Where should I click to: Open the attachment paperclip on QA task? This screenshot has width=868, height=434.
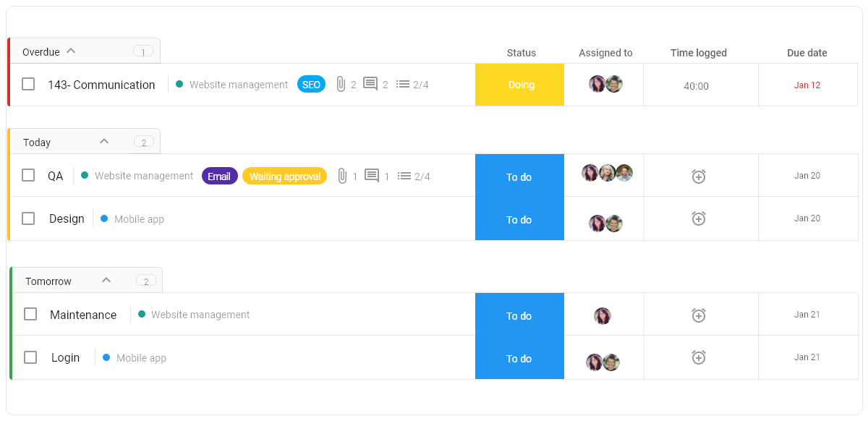[x=342, y=176]
